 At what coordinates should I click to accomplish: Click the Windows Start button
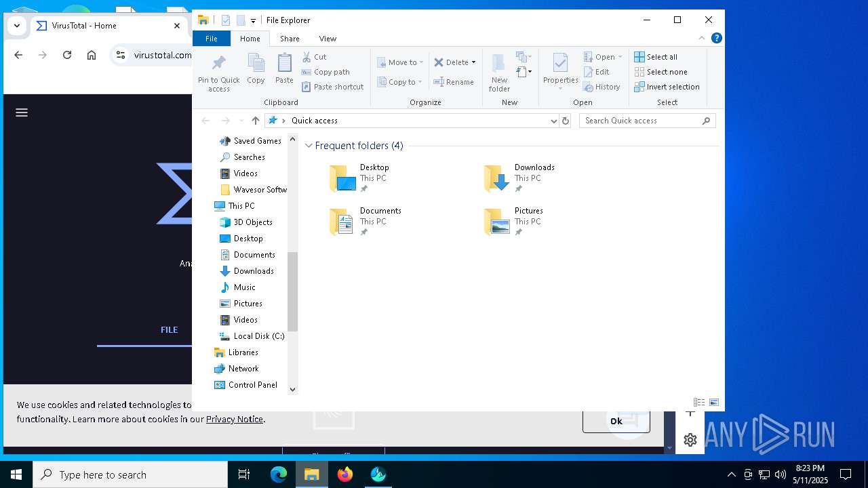tap(16, 474)
